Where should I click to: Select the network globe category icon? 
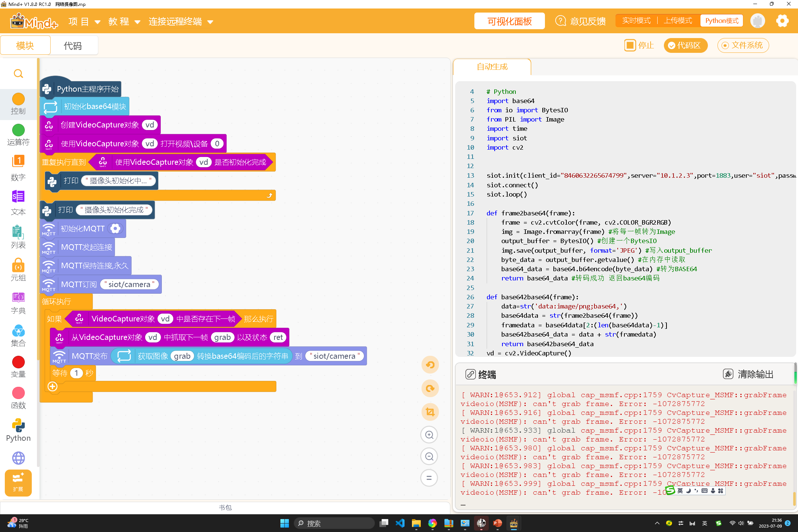point(18,458)
